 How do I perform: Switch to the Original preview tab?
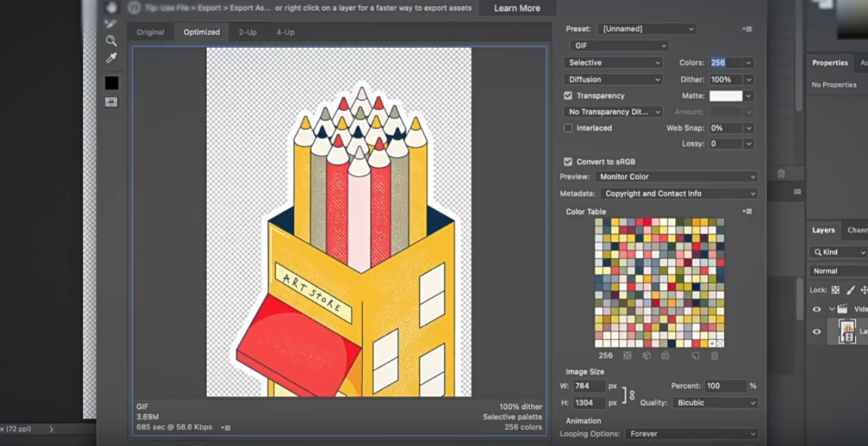point(150,32)
